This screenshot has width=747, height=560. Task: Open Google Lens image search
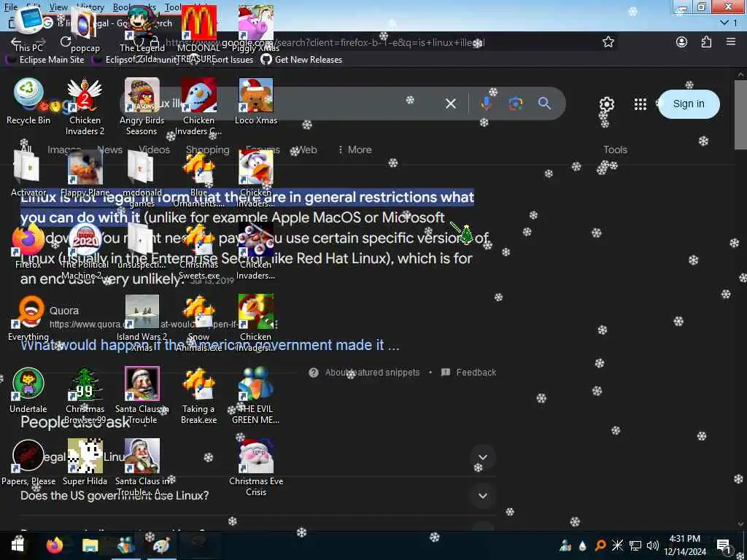(x=515, y=104)
